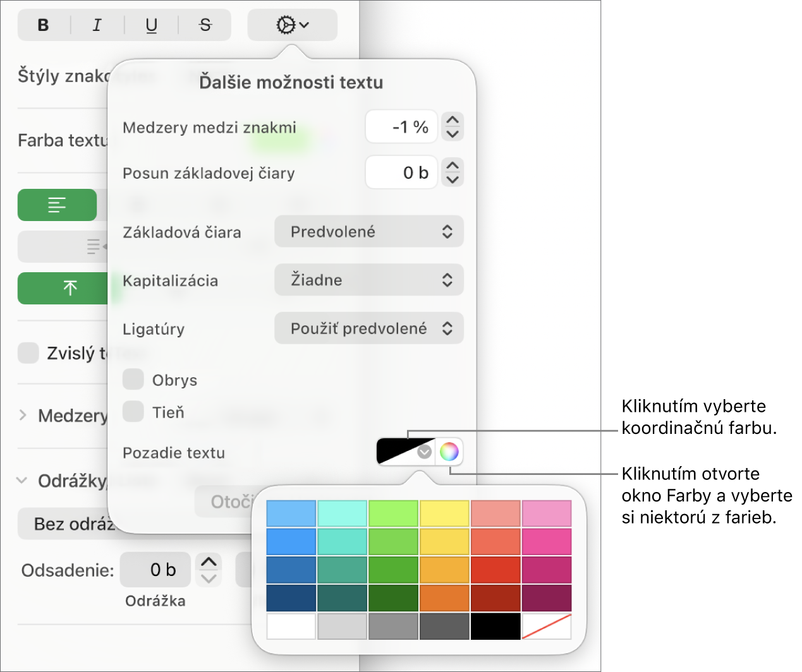Apply strikethrough formatting

(x=205, y=25)
